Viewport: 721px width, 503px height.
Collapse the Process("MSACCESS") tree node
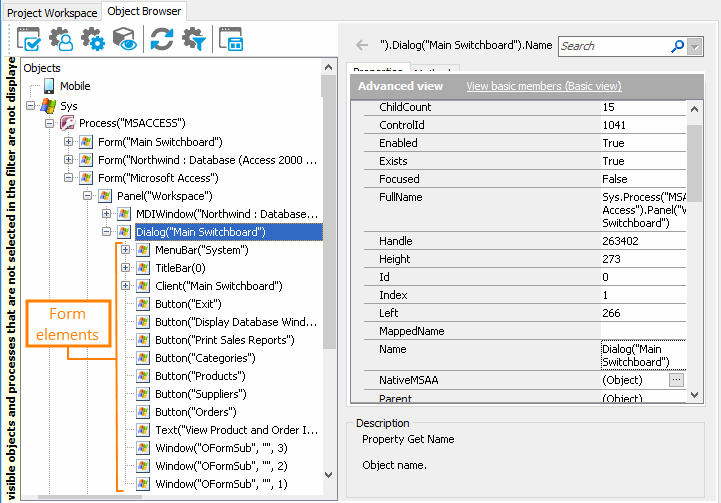click(50, 123)
